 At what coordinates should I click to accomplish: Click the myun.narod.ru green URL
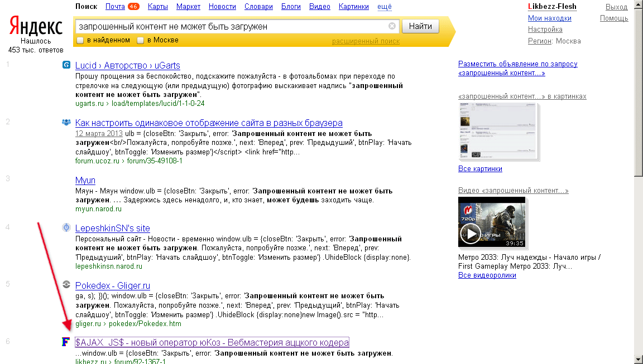(x=98, y=209)
